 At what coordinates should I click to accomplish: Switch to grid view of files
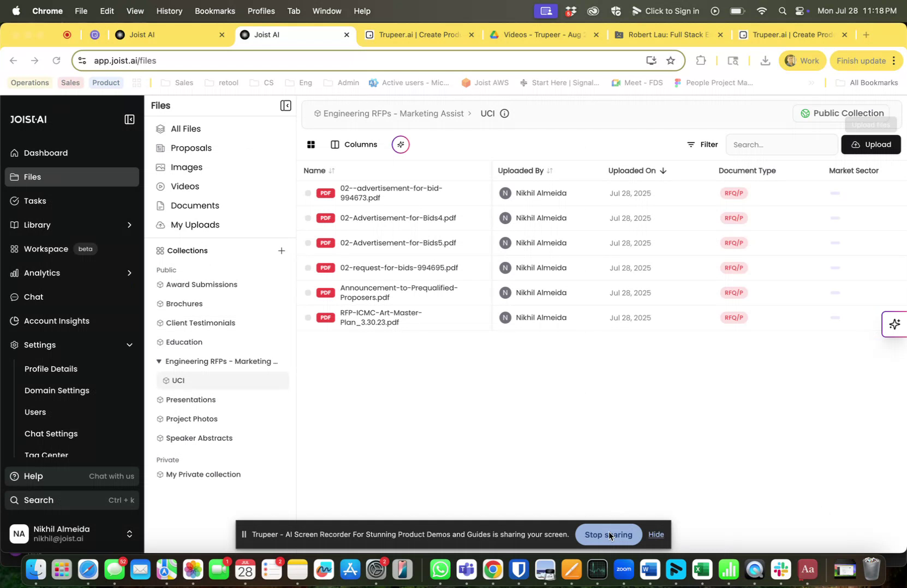[311, 145]
